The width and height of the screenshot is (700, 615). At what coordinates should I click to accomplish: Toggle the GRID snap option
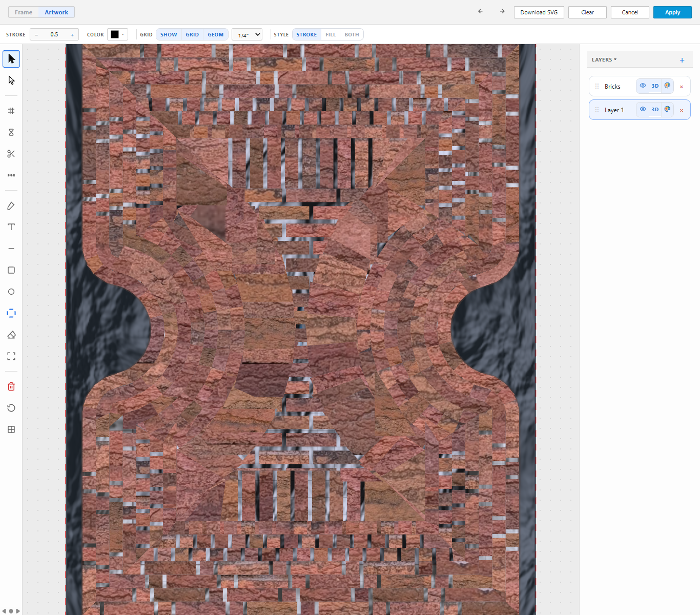192,35
